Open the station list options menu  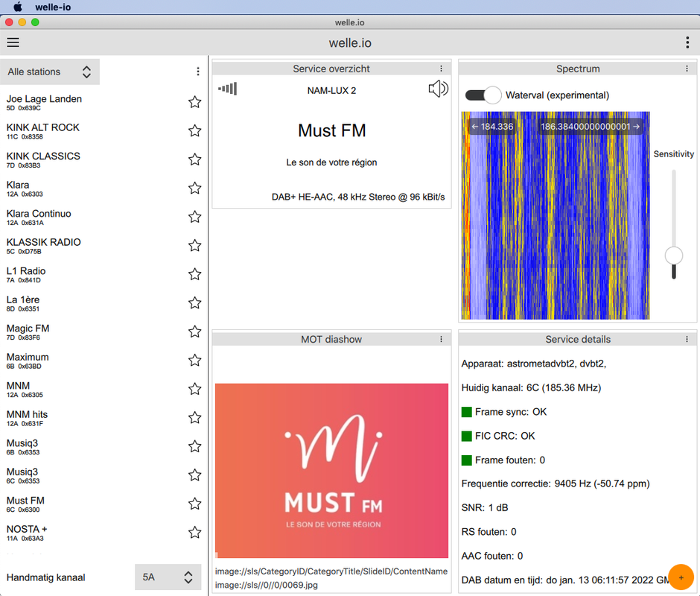tap(198, 72)
